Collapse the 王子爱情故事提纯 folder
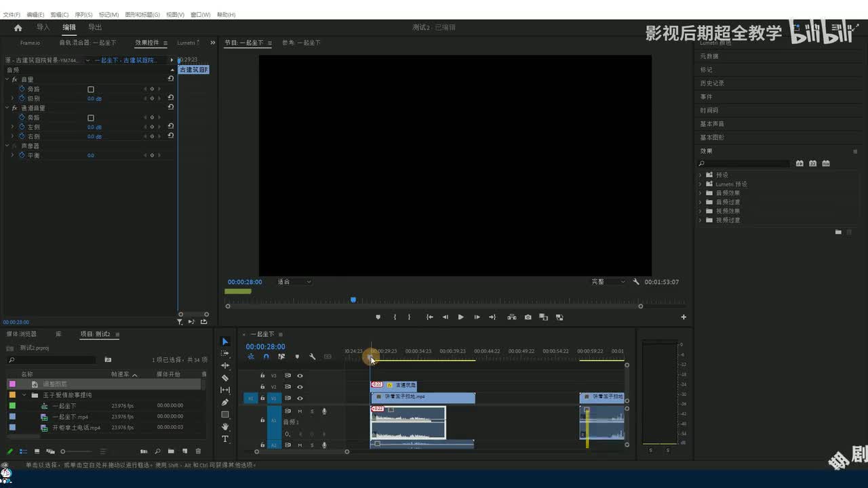The image size is (868, 488). click(24, 395)
